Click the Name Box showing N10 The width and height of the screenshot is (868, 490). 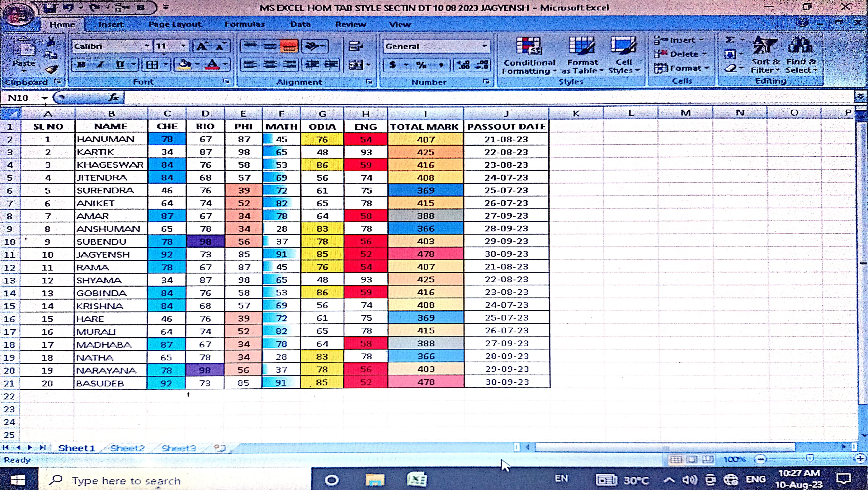tap(19, 98)
